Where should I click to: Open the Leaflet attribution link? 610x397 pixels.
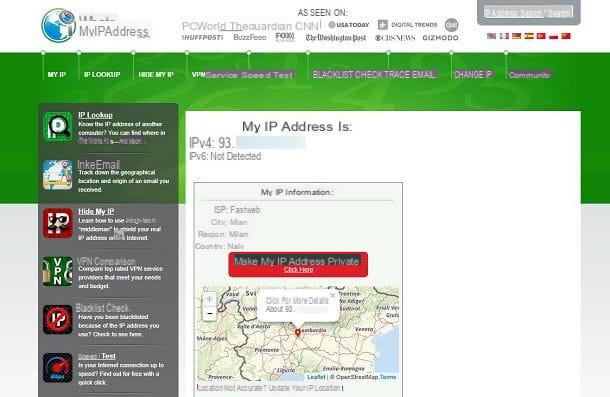[x=316, y=377]
